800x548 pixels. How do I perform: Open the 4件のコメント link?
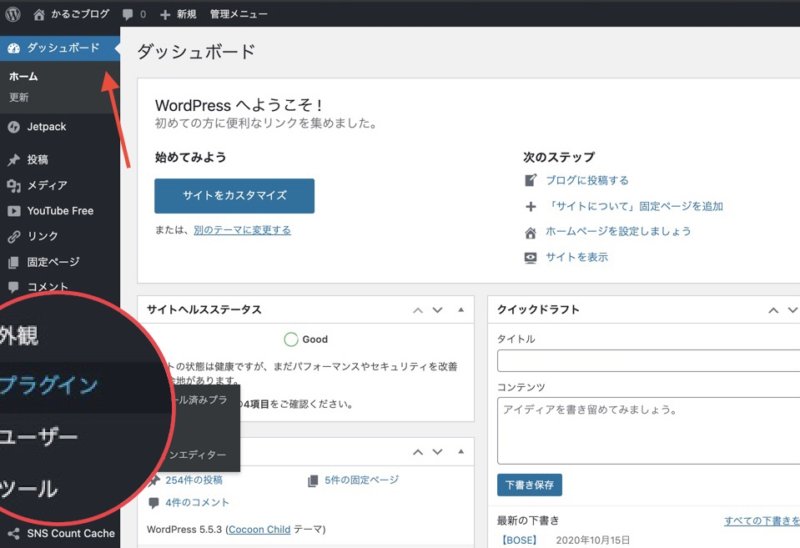pyautogui.click(x=197, y=503)
